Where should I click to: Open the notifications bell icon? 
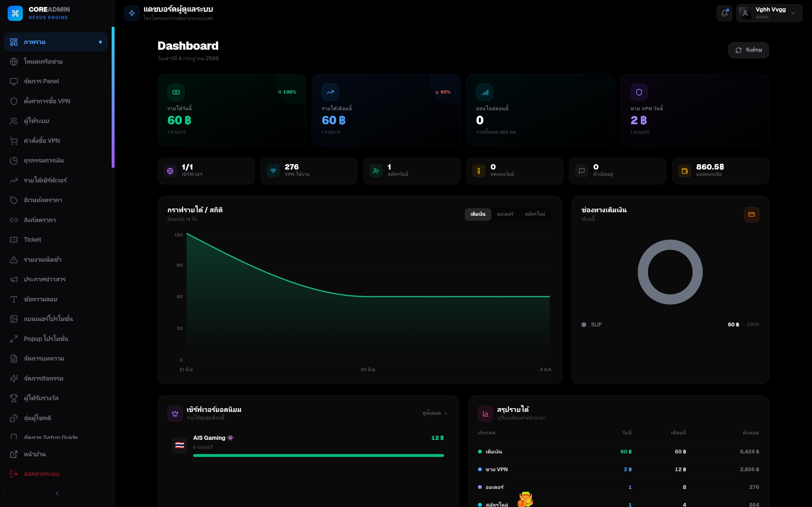(724, 13)
